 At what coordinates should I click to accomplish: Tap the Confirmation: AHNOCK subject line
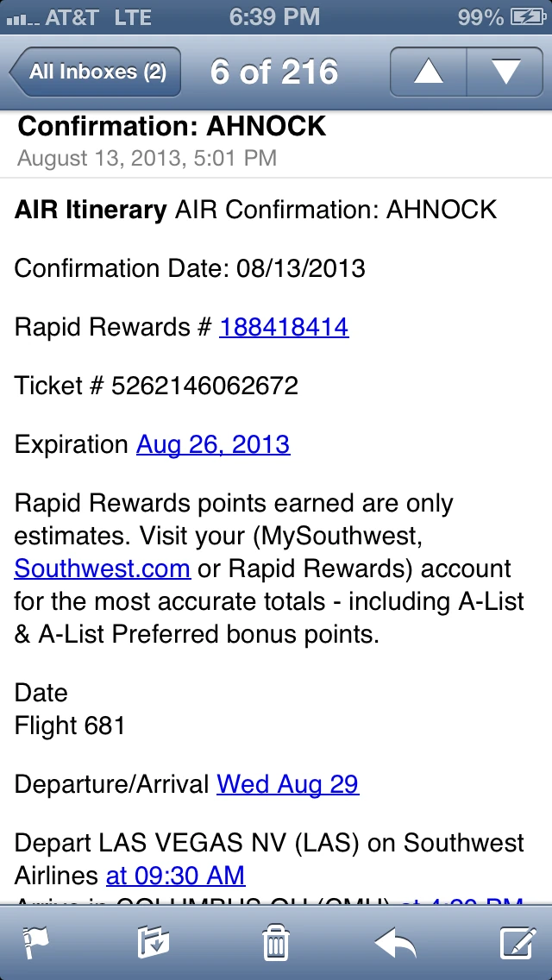point(170,126)
